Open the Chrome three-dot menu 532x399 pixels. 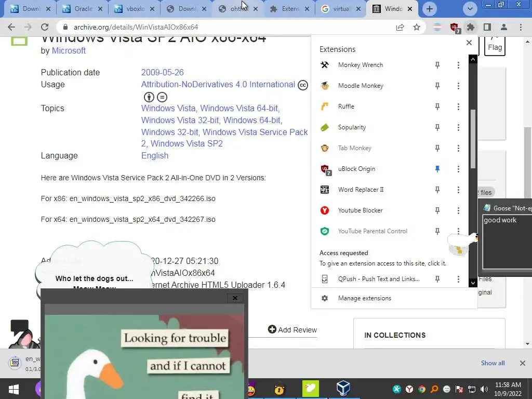tap(521, 27)
